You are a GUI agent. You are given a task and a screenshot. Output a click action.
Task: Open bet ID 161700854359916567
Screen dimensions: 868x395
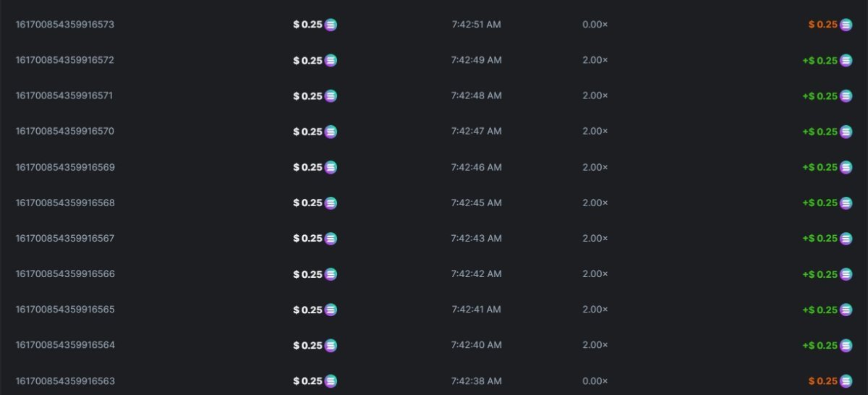pos(65,239)
